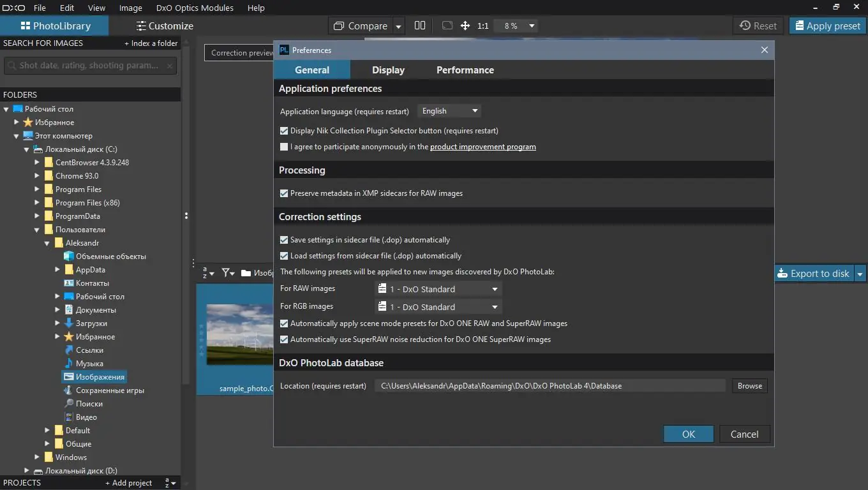This screenshot has height=490, width=868.
Task: Click the image search input field
Action: pos(89,65)
